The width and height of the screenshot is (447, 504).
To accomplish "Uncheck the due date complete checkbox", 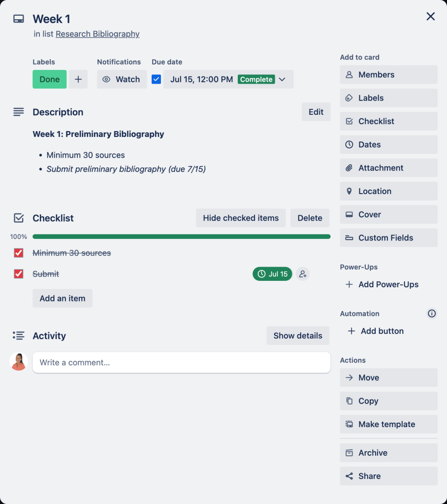I will [156, 79].
